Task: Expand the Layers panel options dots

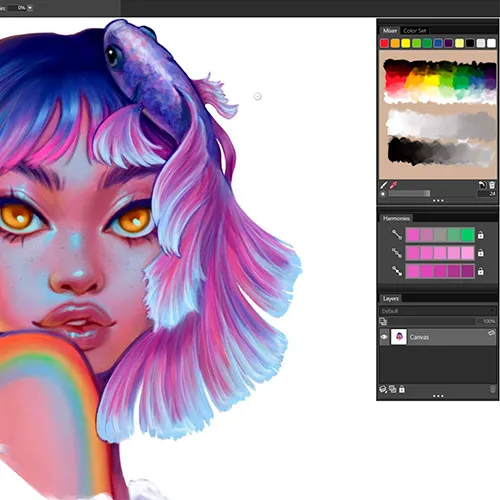Action: [438, 396]
